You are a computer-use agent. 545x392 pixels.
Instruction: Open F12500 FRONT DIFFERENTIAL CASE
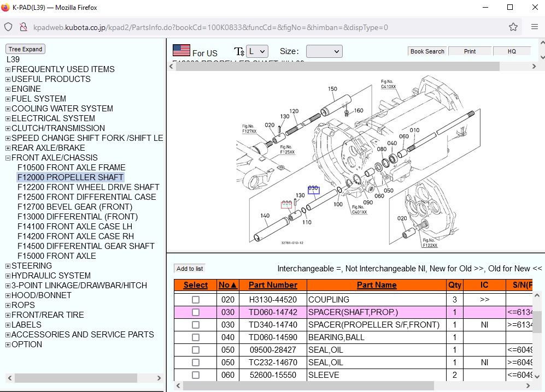(86, 197)
